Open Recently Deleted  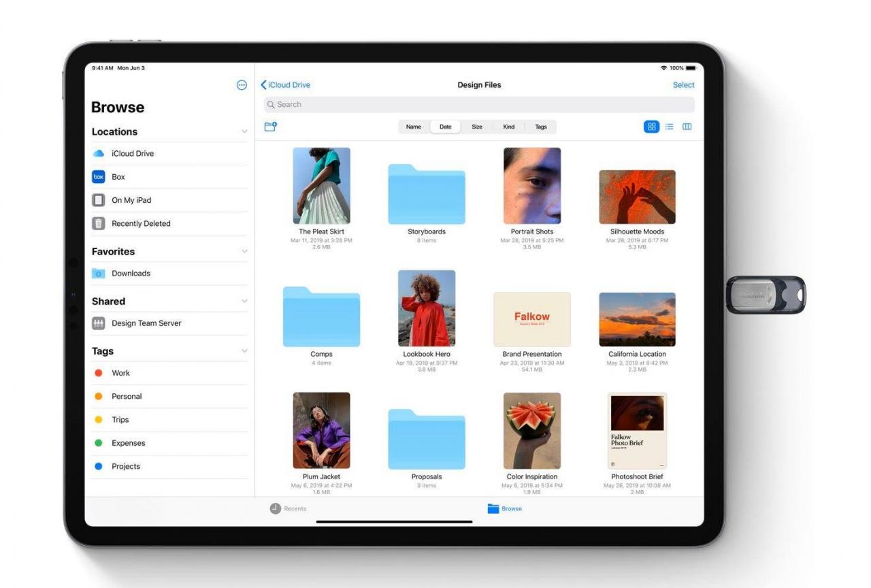coord(169,223)
